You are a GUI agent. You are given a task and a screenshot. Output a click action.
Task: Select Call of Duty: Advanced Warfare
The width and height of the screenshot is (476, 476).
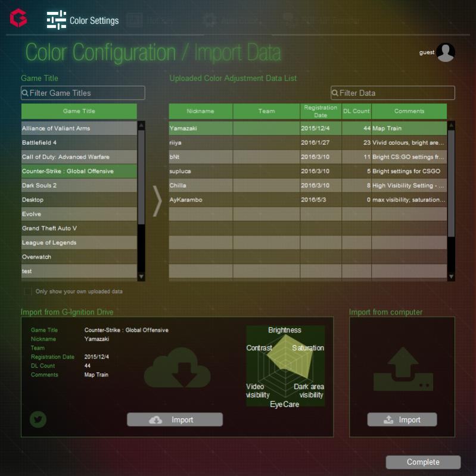(x=79, y=157)
